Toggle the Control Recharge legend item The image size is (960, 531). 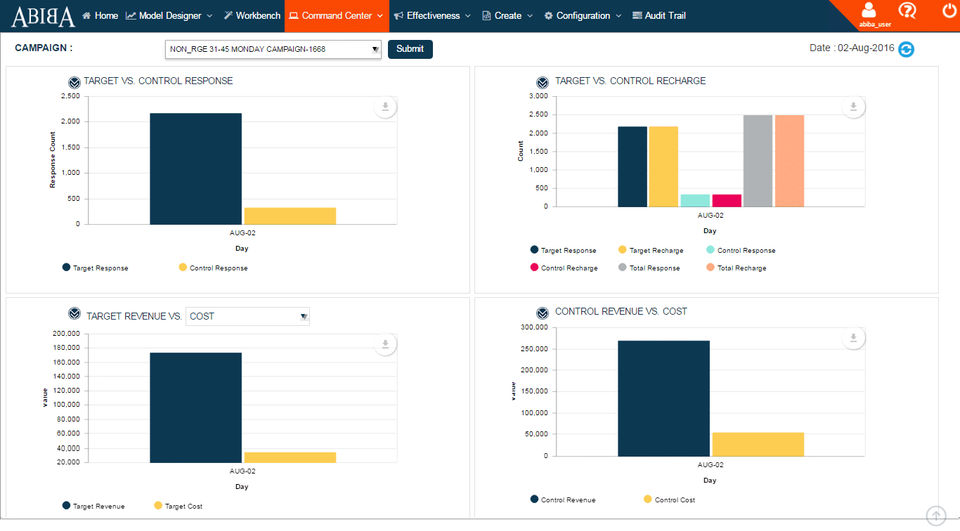point(564,268)
